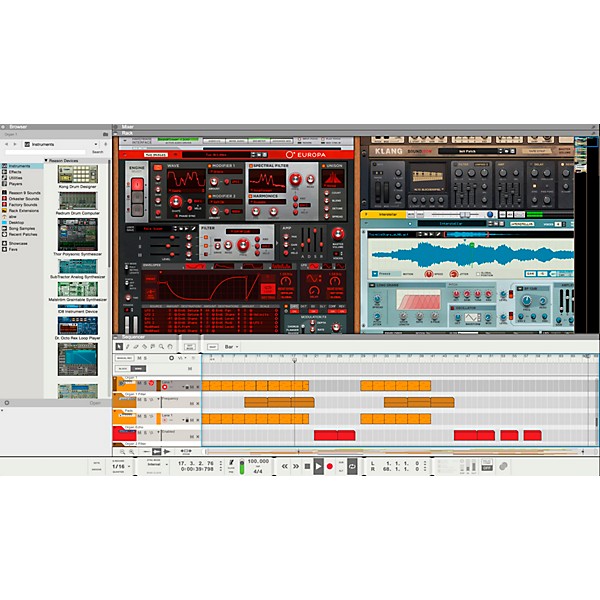Select Redrum Drum Computer device thumbnail
600x600 pixels.
(78, 201)
